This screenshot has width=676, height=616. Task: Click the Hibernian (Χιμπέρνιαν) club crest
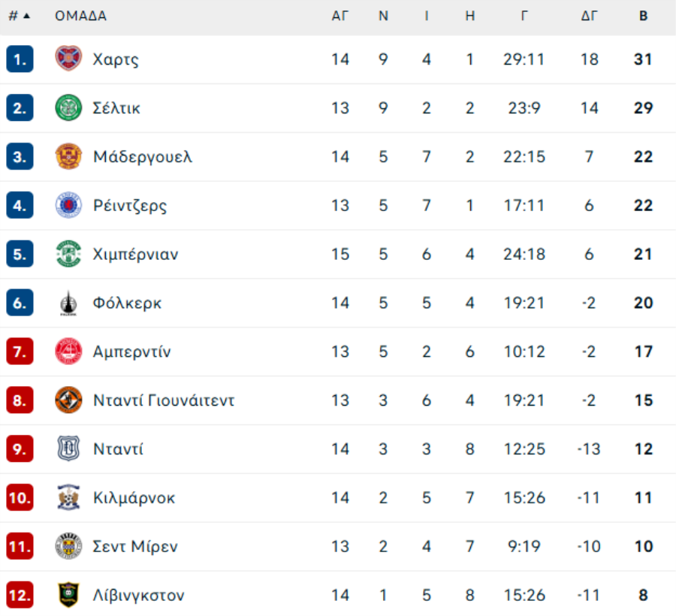[x=68, y=254]
